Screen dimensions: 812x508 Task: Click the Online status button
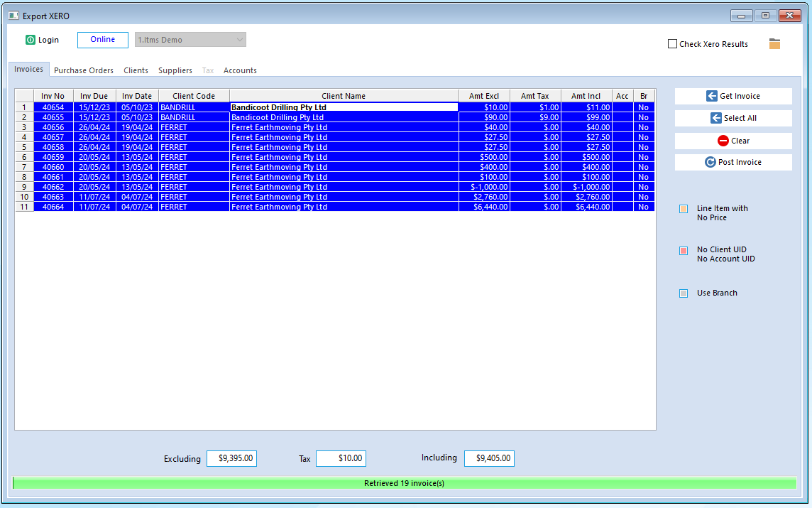tap(102, 40)
